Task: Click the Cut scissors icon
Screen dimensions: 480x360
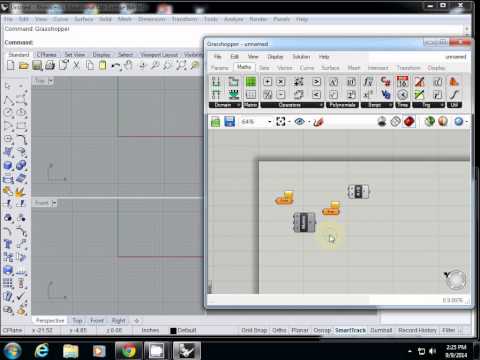Action: [76, 65]
